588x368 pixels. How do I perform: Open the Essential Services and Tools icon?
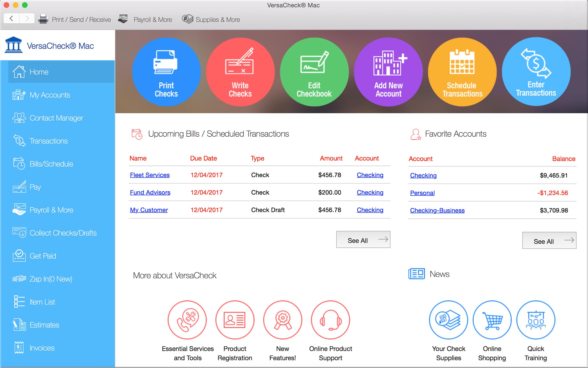click(187, 320)
